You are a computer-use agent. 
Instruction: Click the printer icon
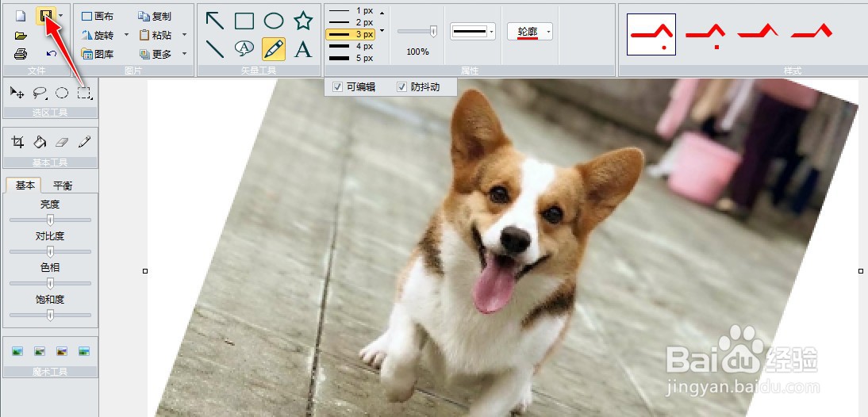tap(21, 54)
